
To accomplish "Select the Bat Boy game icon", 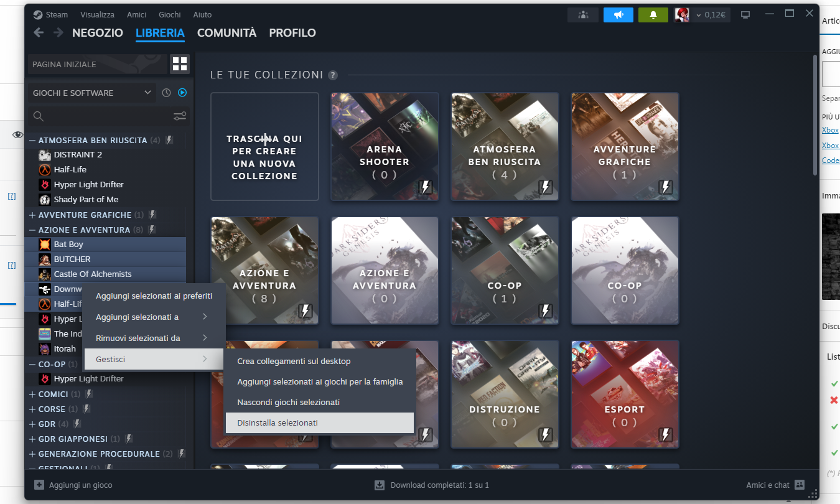I will click(x=44, y=245).
